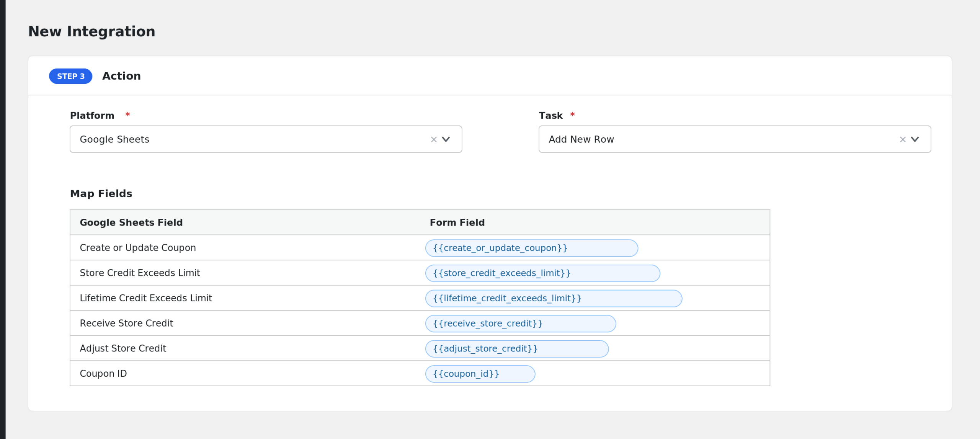Select the {{store_credit_exceeds_limit}} form field tag

point(542,273)
